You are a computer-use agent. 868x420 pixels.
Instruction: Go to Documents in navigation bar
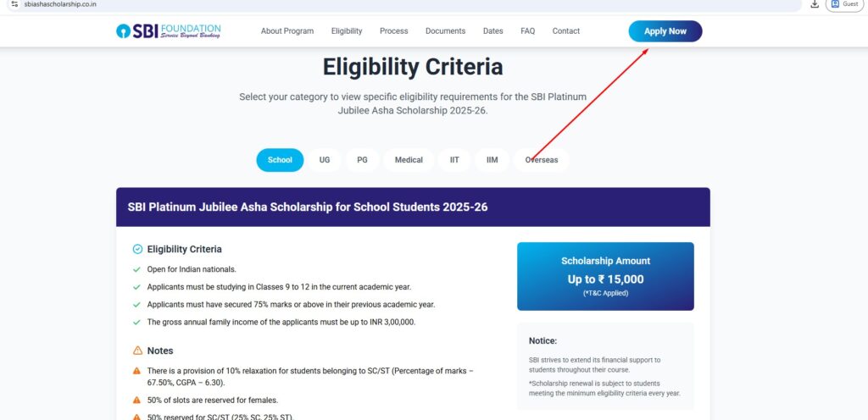445,31
